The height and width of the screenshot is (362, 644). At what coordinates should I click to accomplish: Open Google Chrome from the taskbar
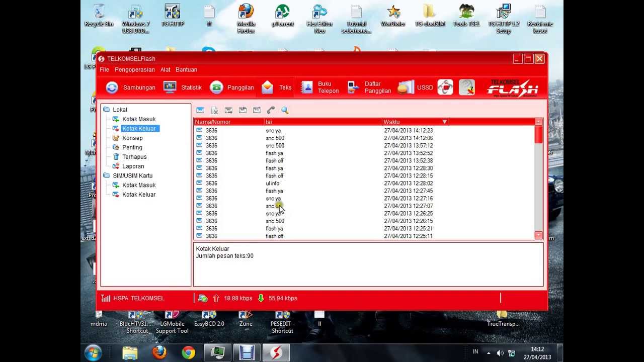point(188,352)
